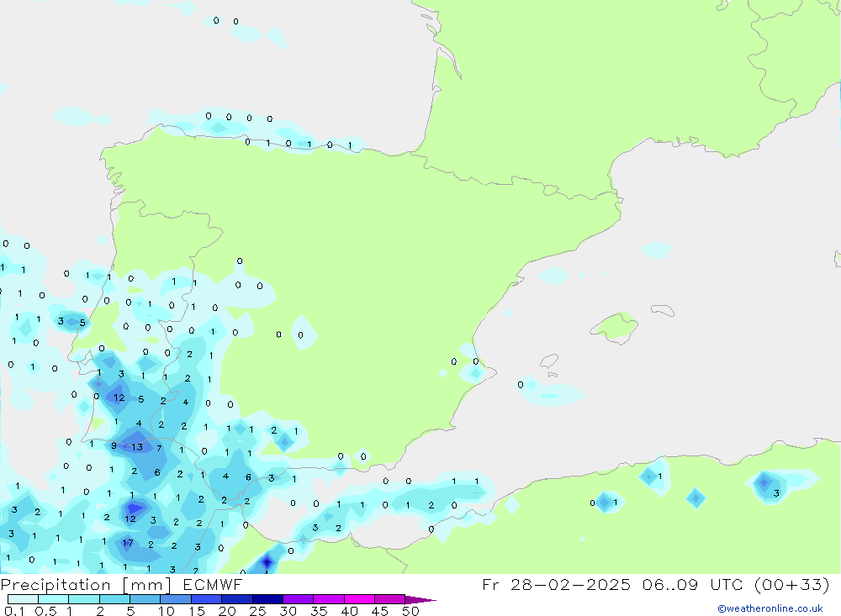Click the legend label '25'
The height and width of the screenshot is (616, 841).
tap(257, 611)
